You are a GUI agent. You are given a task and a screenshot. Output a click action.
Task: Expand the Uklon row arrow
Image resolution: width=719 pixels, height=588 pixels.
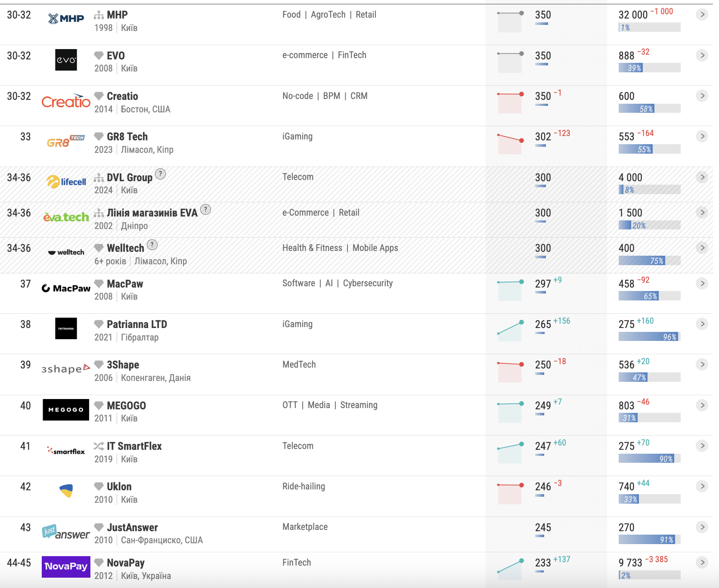pos(702,486)
